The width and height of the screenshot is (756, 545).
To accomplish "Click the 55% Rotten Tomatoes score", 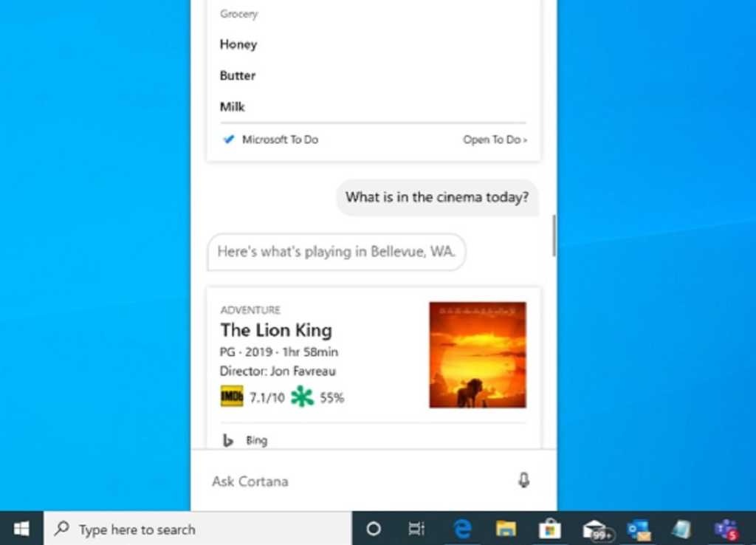I will (331, 397).
